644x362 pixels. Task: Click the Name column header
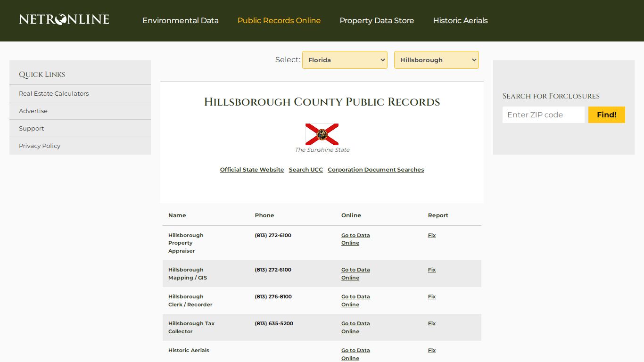tap(177, 215)
